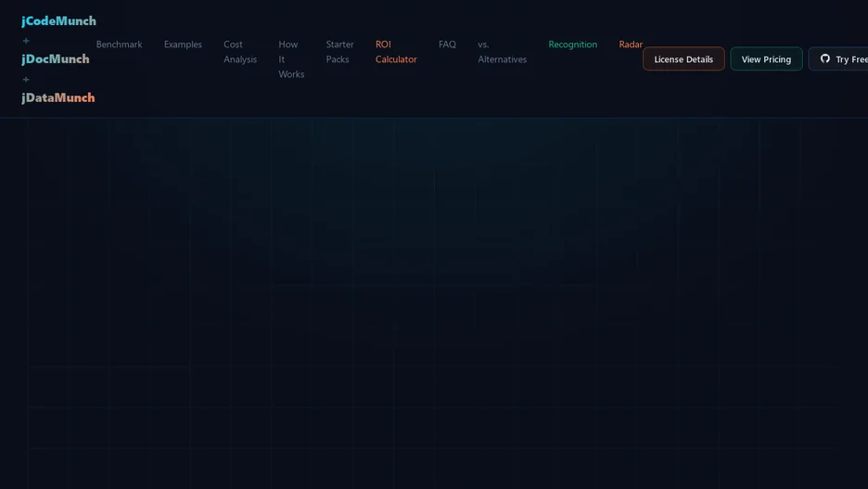Click the empty dark grid page background
The width and height of the screenshot is (868, 489).
tap(434, 304)
